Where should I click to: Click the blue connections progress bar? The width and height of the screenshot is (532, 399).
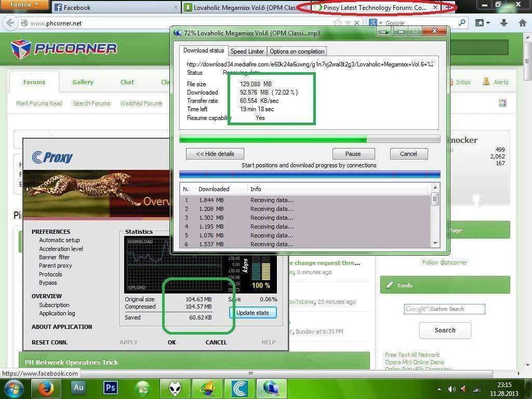click(310, 175)
